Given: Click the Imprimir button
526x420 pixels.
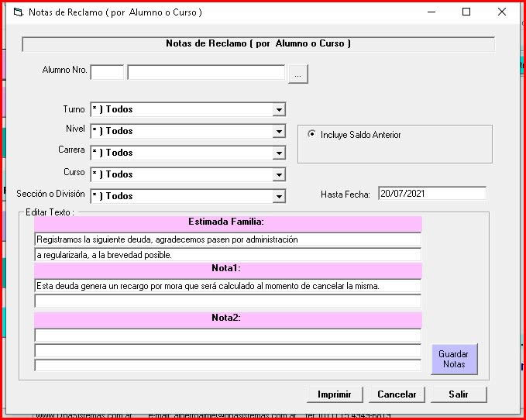Looking at the screenshot, I should (x=335, y=394).
